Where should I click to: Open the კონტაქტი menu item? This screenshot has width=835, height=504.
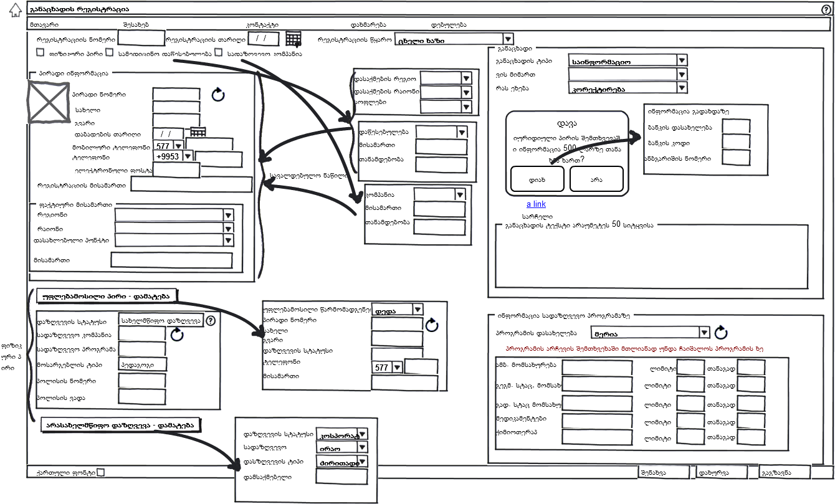pos(262,24)
